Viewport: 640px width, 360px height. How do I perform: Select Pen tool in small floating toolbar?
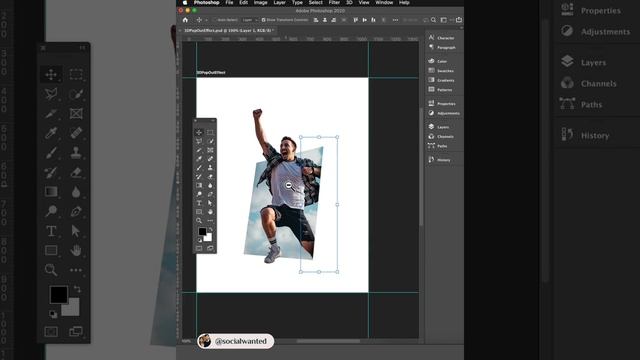(x=210, y=194)
